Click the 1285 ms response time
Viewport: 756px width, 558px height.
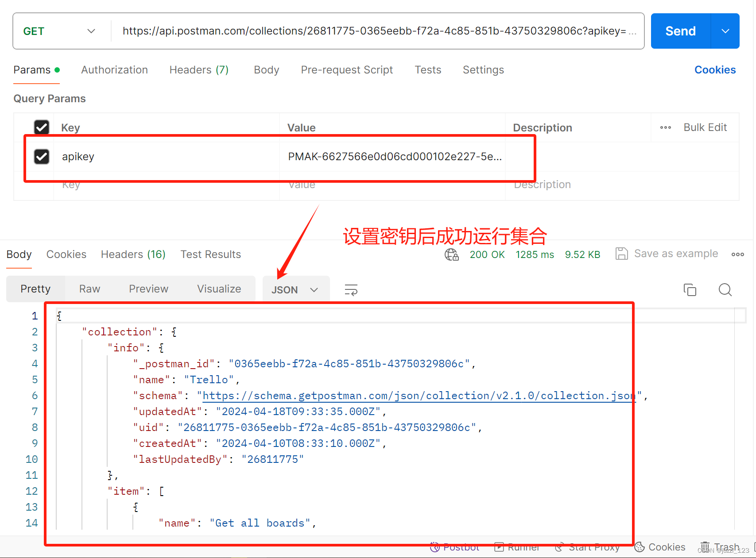click(535, 254)
